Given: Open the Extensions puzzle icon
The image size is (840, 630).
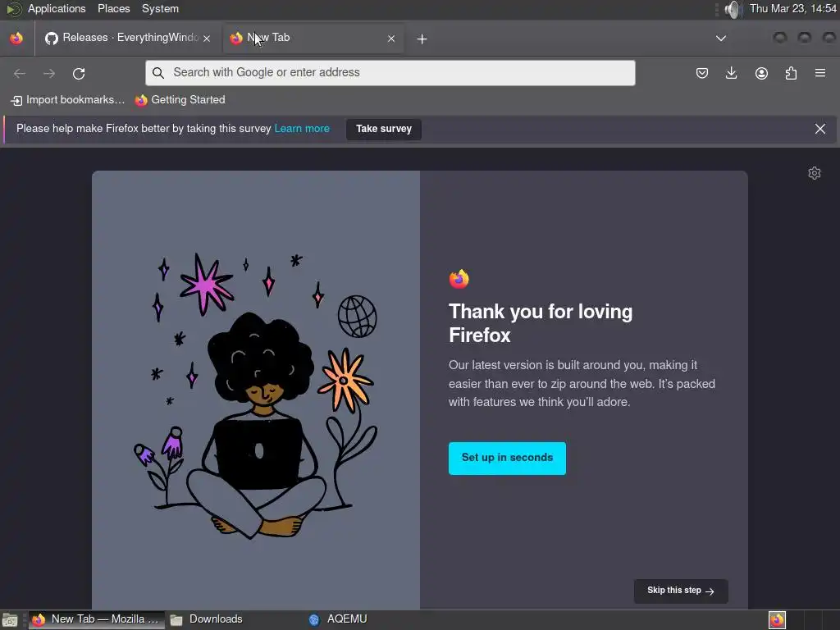Looking at the screenshot, I should pos(791,73).
